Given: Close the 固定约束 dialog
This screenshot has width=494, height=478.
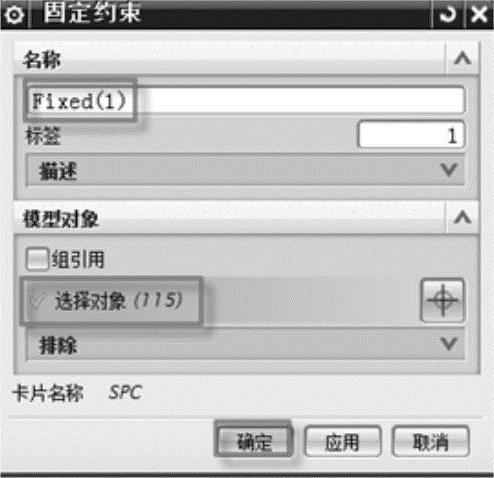Looking at the screenshot, I should coord(478,14).
